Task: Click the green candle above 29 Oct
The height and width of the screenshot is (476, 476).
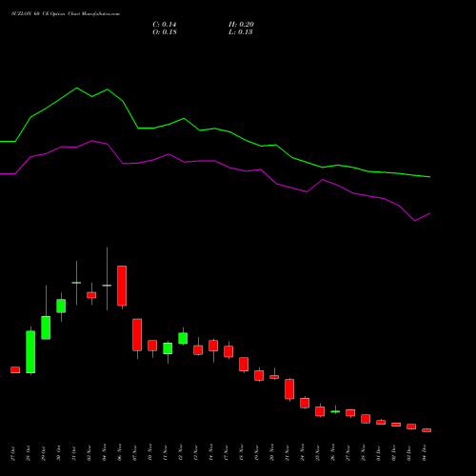Action: tap(46, 327)
